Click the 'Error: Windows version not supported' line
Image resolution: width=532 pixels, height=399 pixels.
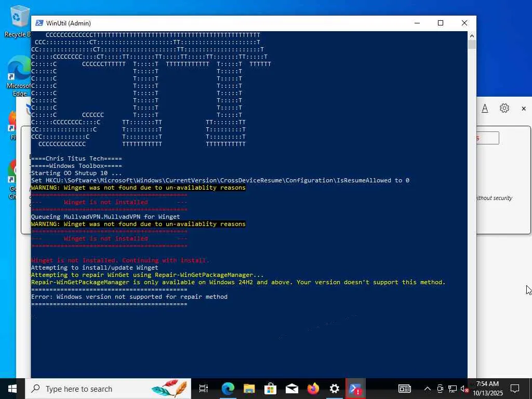tap(129, 297)
